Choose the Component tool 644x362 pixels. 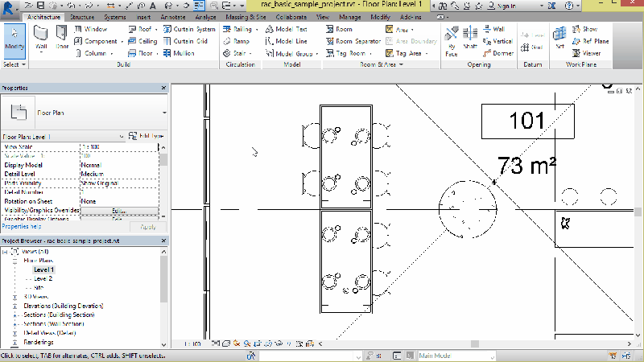tap(97, 41)
